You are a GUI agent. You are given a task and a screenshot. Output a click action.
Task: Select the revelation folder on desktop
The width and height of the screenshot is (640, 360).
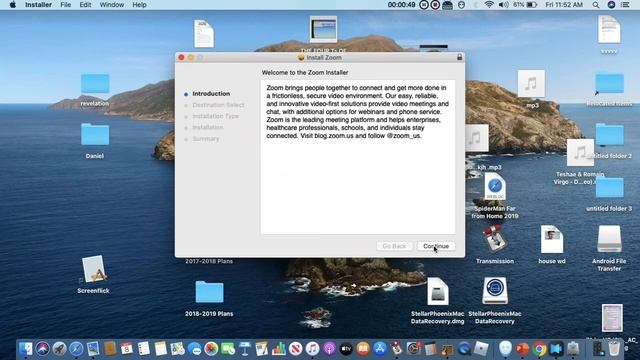(x=95, y=84)
